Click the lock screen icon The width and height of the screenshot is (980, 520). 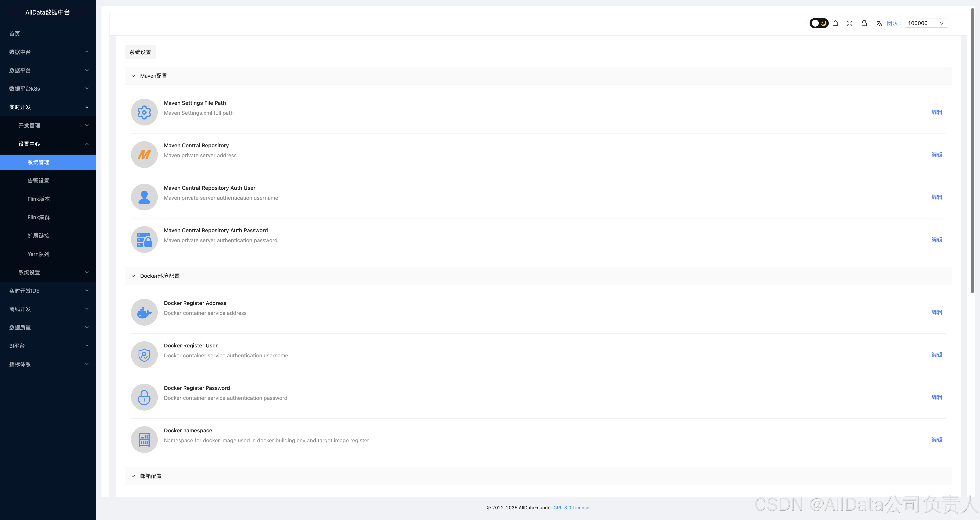tap(864, 23)
